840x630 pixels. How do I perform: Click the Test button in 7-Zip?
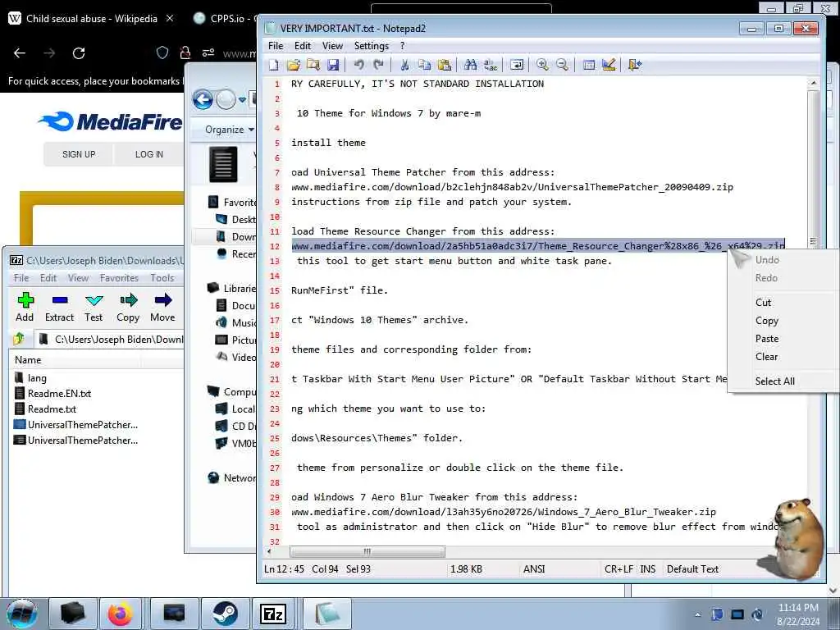point(94,308)
